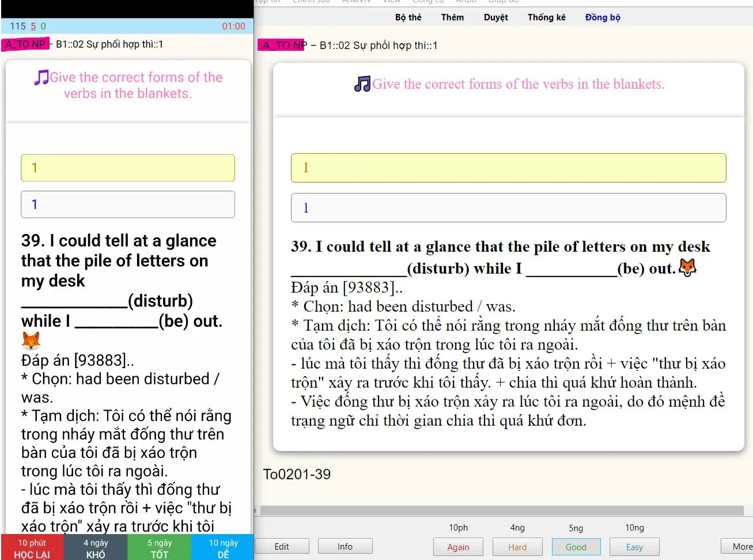Open Thống kê statistics tab
Screen dimensions: 753x560
click(546, 17)
